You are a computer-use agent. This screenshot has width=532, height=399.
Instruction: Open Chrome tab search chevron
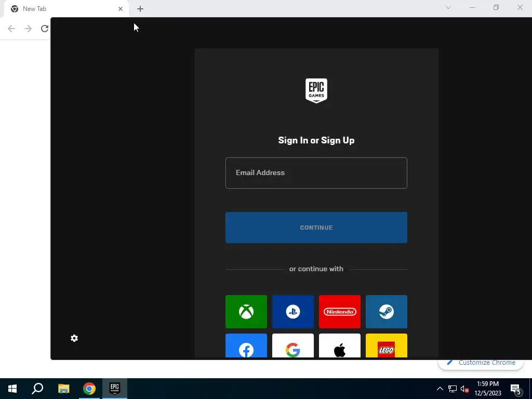click(x=448, y=7)
